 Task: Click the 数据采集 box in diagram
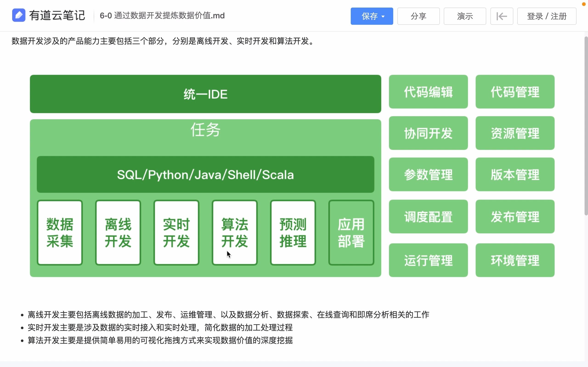[60, 233]
